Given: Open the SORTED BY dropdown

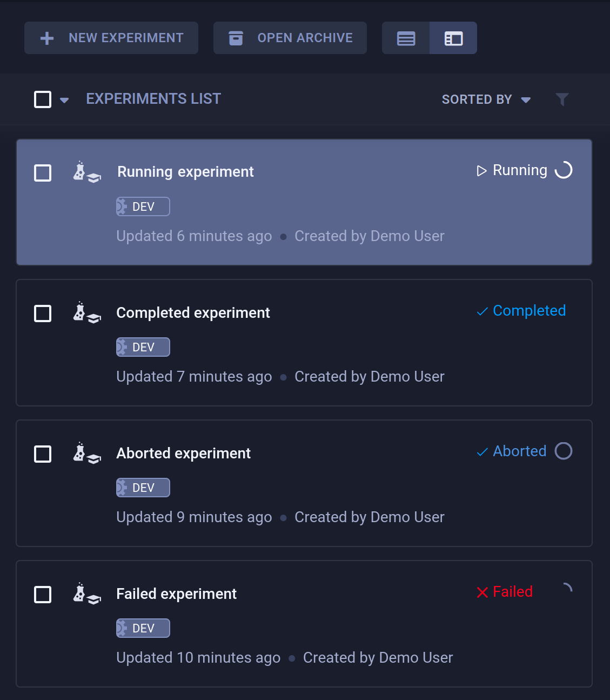Looking at the screenshot, I should (x=485, y=99).
